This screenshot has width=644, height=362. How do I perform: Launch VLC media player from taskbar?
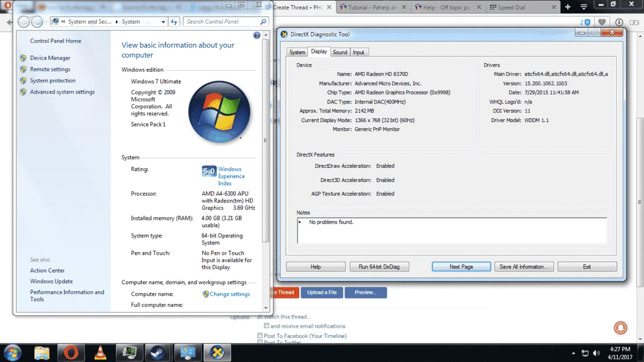point(100,352)
